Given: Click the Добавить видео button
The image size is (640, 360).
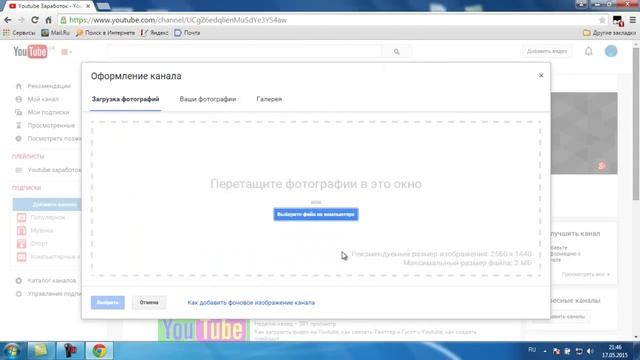Looking at the screenshot, I should (547, 51).
